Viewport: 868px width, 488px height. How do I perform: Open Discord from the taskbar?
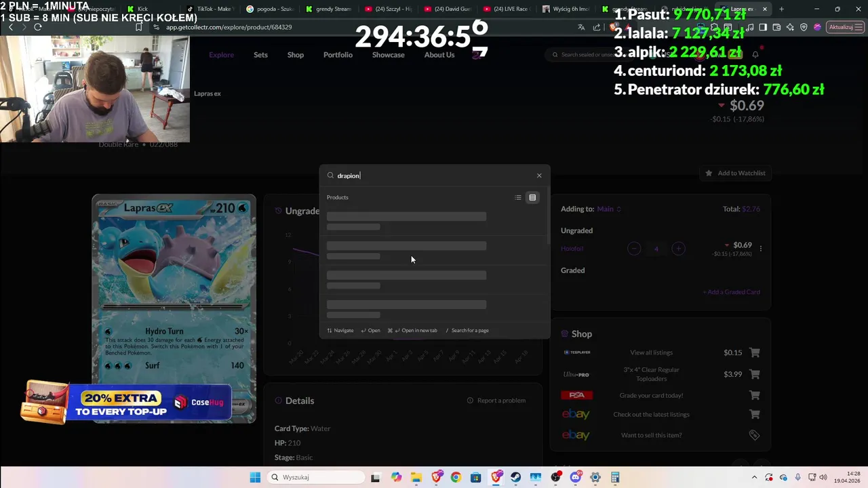point(576,477)
